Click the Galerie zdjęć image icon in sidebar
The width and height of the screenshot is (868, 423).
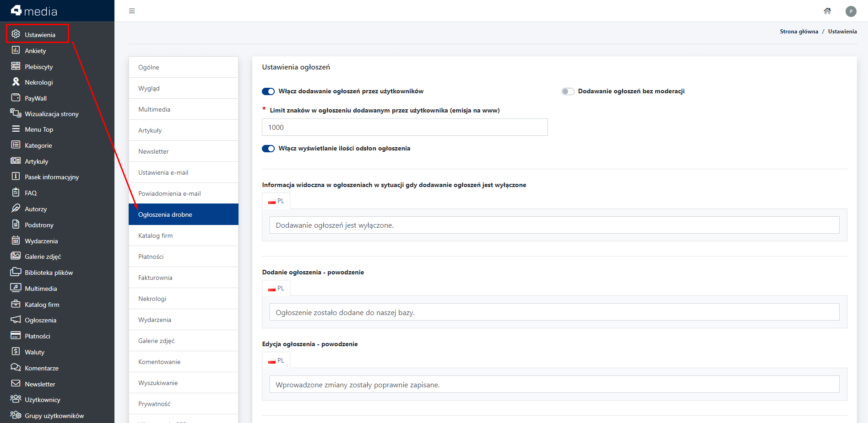coord(16,256)
